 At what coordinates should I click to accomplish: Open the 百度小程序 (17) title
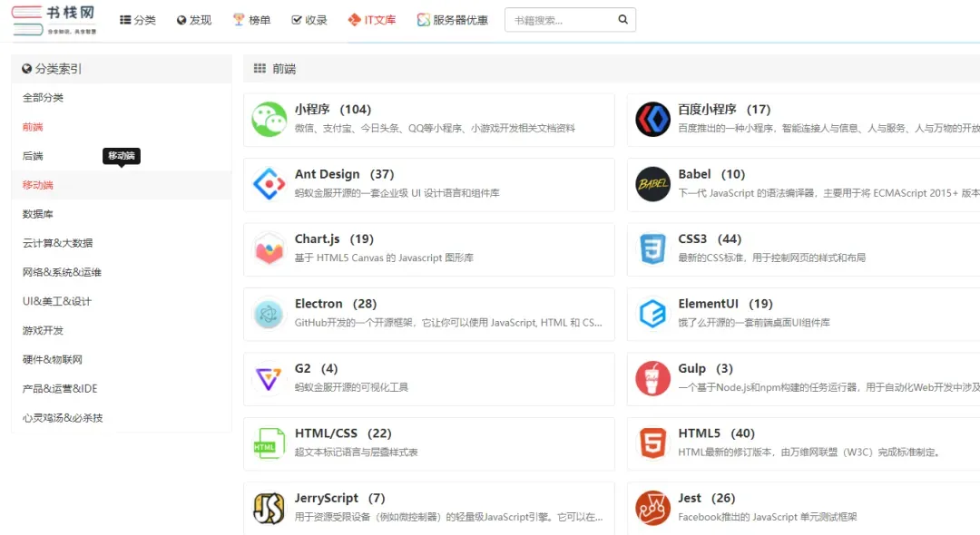click(724, 109)
